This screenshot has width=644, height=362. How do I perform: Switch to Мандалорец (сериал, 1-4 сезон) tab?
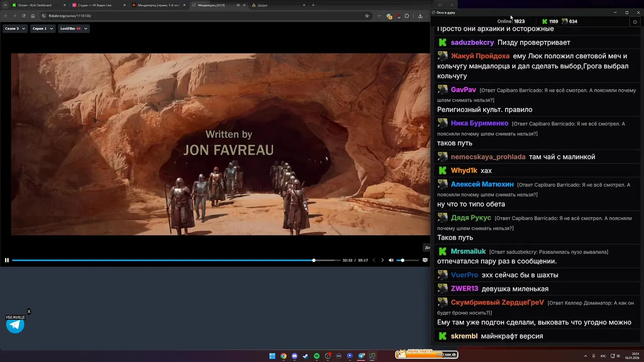tap(158, 5)
